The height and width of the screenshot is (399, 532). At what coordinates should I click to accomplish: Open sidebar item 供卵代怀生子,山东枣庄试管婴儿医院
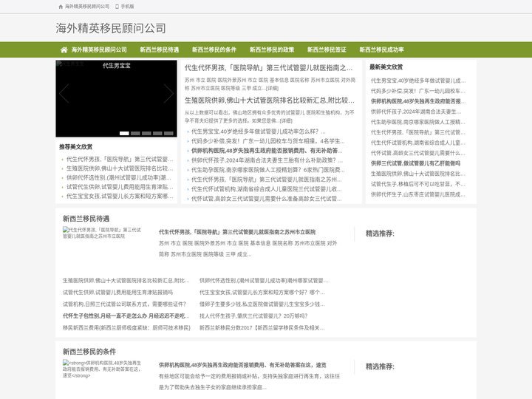pos(418,194)
